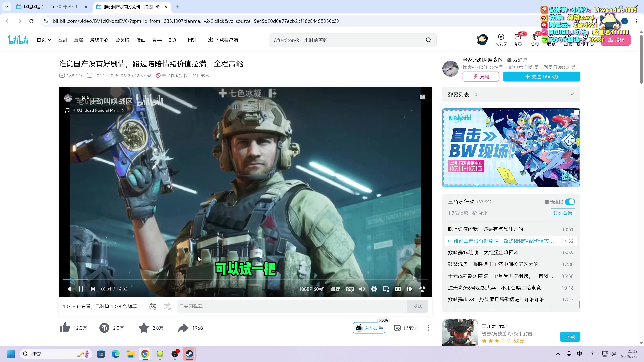The height and width of the screenshot is (362, 644).
Task: Toggle danmaku display on or off
Action: point(153,306)
